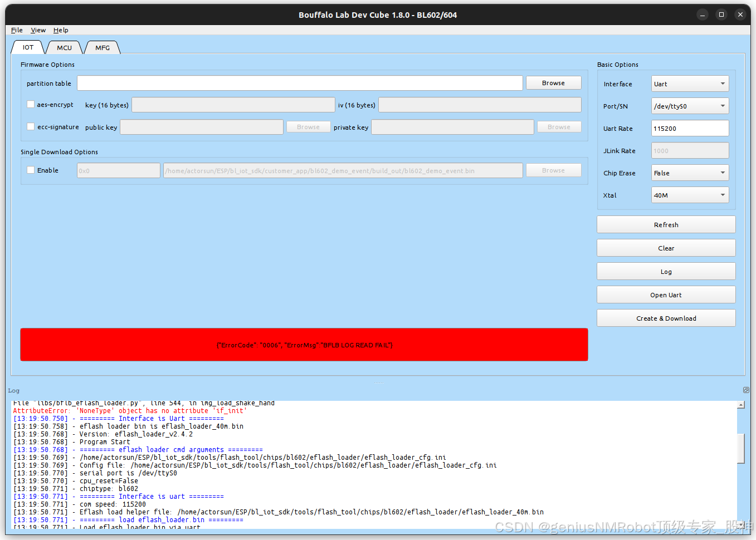The width and height of the screenshot is (756, 540).
Task: Maximize the Dev Cube window
Action: [721, 14]
